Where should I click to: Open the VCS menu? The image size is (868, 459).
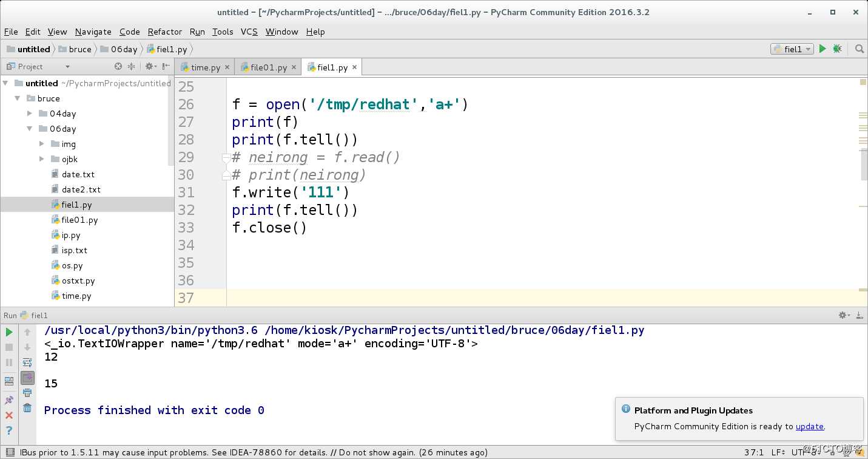(x=249, y=32)
